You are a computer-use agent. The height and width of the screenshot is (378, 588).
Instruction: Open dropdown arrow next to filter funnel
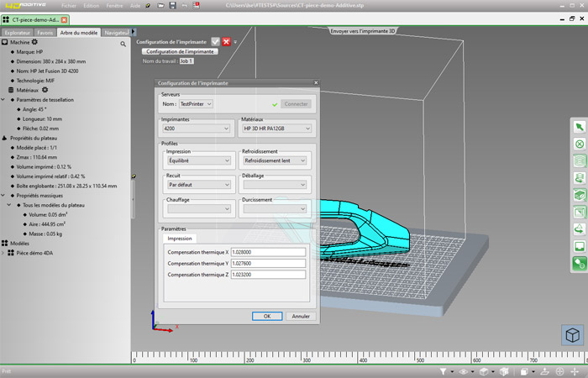point(452,371)
